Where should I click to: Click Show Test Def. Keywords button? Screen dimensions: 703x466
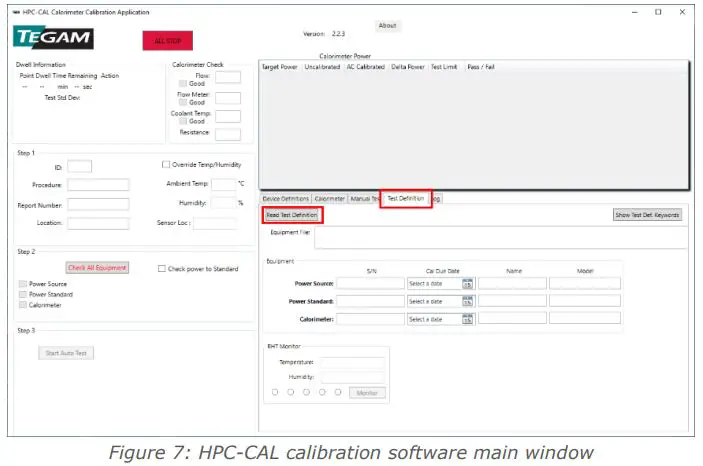pyautogui.click(x=647, y=215)
